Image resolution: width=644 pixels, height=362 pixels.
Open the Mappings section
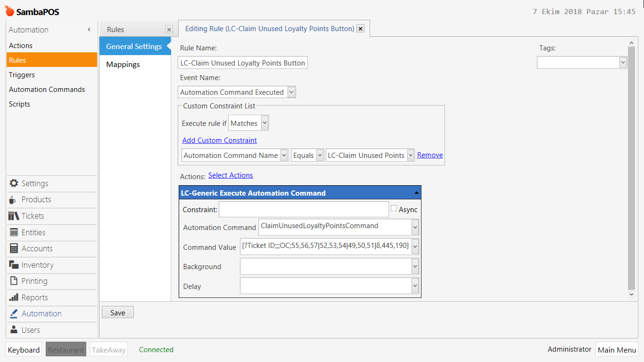pyautogui.click(x=123, y=65)
